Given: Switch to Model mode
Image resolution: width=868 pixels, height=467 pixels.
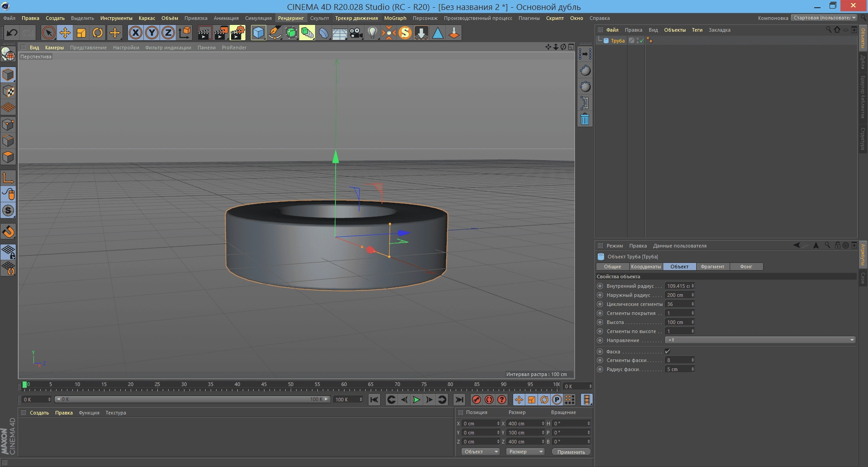Looking at the screenshot, I should click(8, 74).
